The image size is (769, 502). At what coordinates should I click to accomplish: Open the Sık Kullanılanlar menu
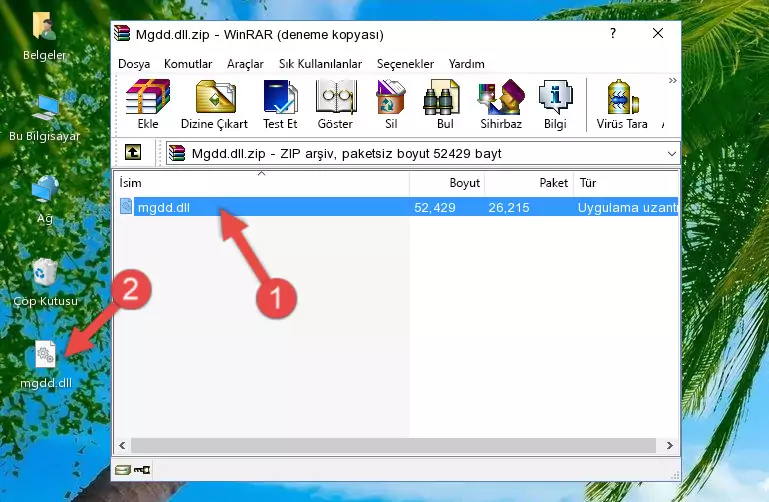click(320, 64)
